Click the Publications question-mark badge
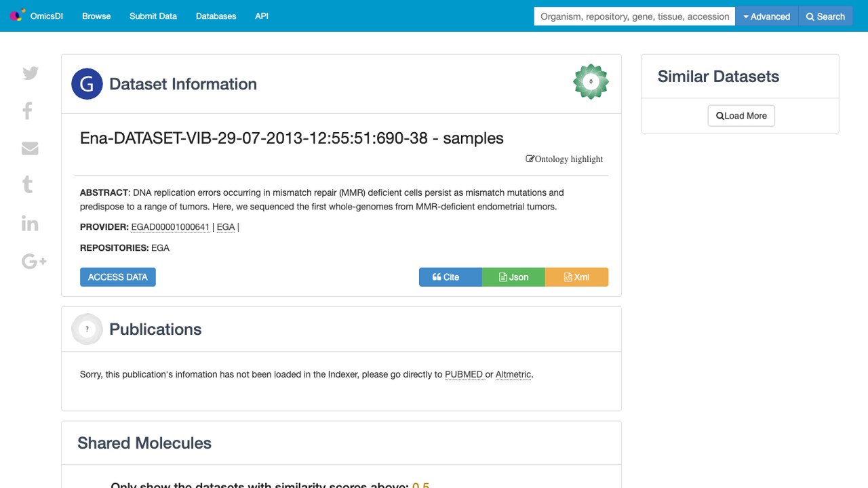This screenshot has width=868, height=488. coord(87,329)
